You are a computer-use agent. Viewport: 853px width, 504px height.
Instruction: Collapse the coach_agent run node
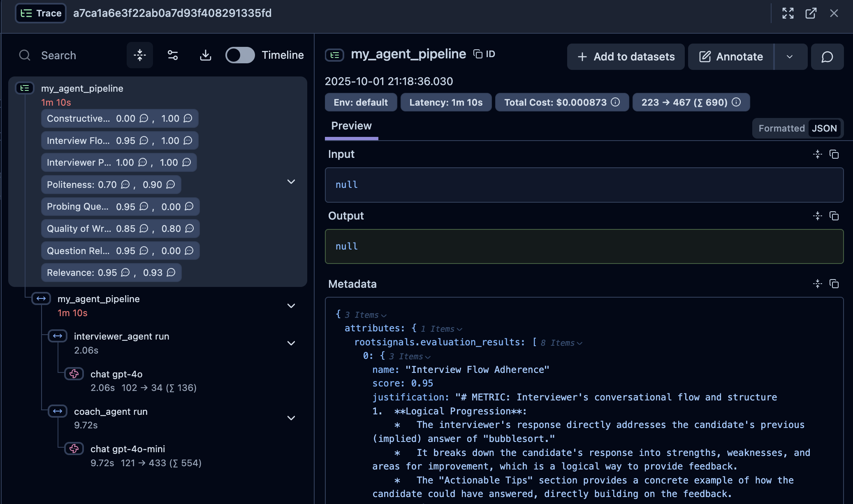tap(291, 418)
